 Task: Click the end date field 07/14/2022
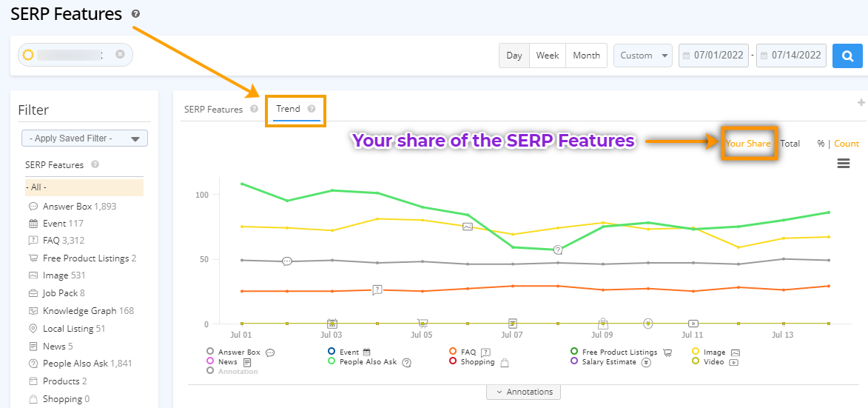pyautogui.click(x=791, y=56)
